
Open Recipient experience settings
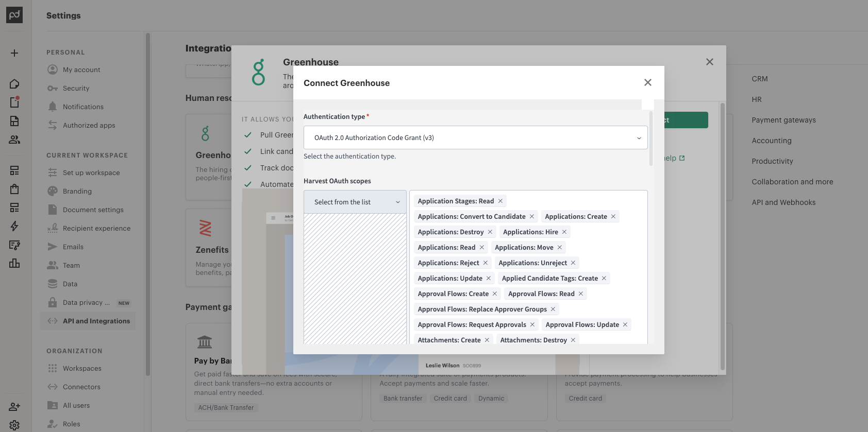[96, 228]
